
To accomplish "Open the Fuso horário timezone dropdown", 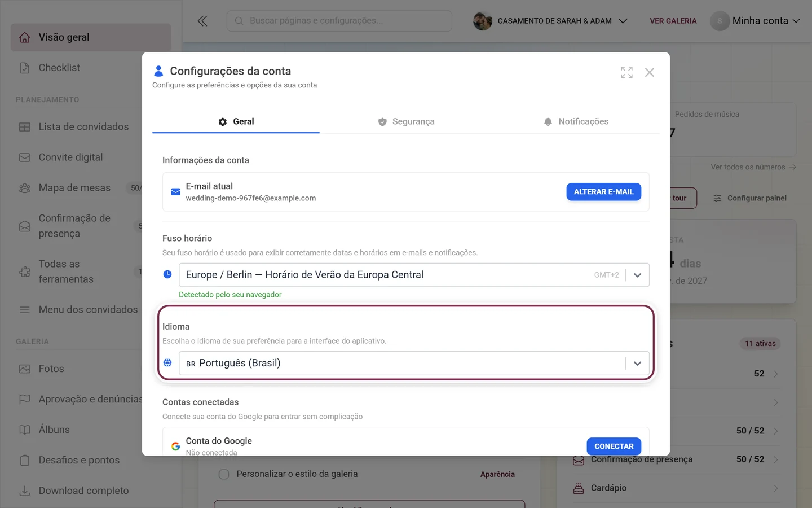I will coord(414,275).
